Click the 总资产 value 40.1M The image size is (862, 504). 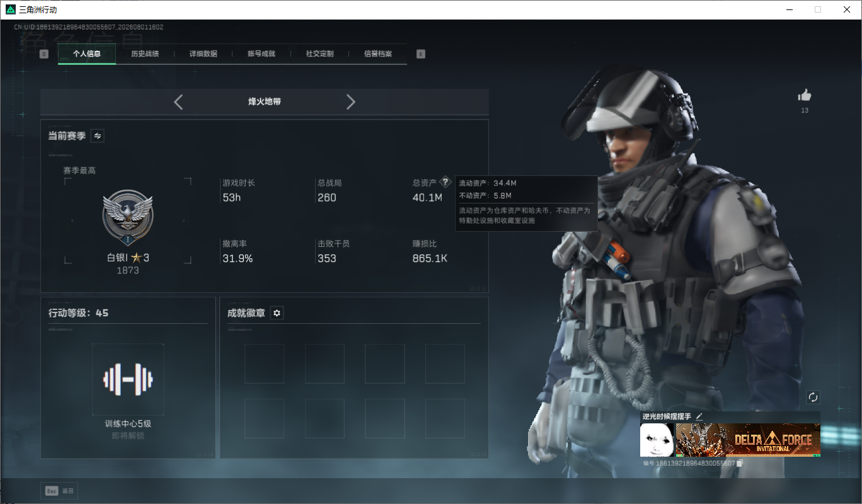[427, 197]
